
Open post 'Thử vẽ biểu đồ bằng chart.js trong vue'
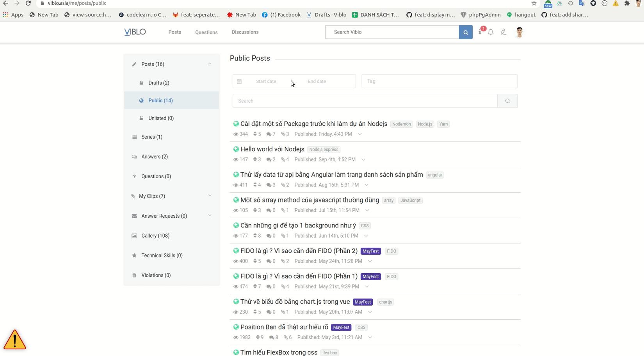(295, 302)
